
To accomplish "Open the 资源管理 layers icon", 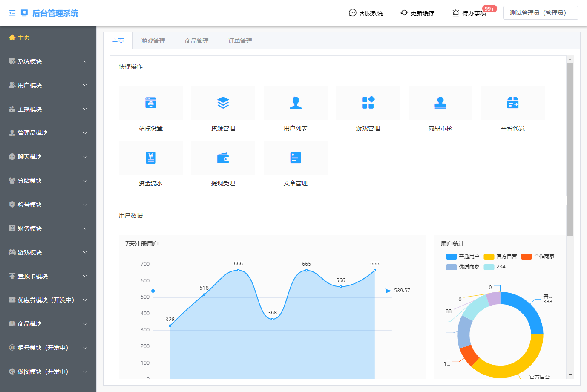I will (223, 103).
